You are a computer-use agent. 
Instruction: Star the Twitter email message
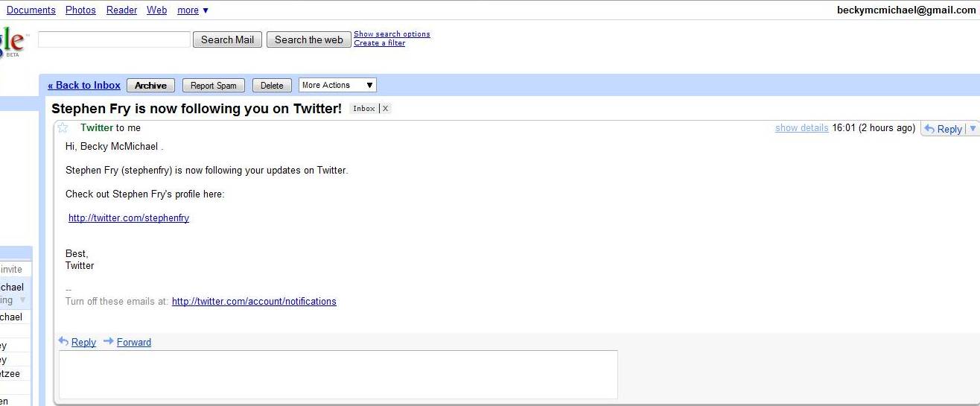63,127
